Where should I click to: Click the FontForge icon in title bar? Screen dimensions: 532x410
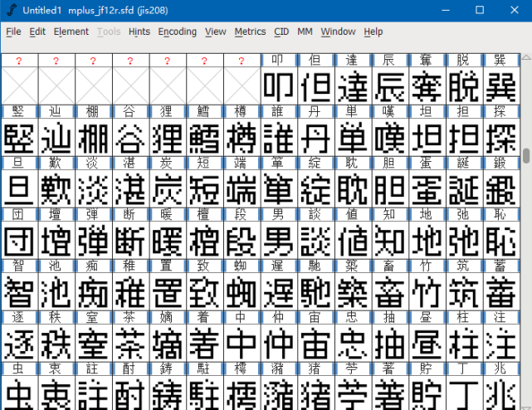tap(12, 10)
